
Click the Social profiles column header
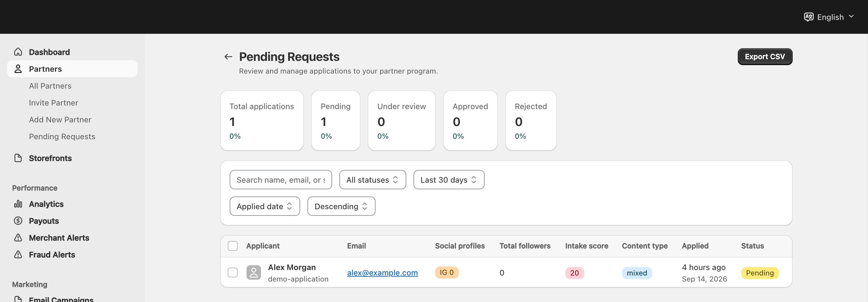[460, 246]
